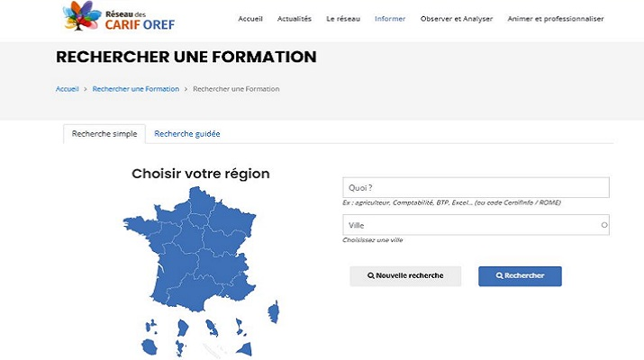Click Accueil in the top navigation bar
644x360 pixels.
point(250,18)
